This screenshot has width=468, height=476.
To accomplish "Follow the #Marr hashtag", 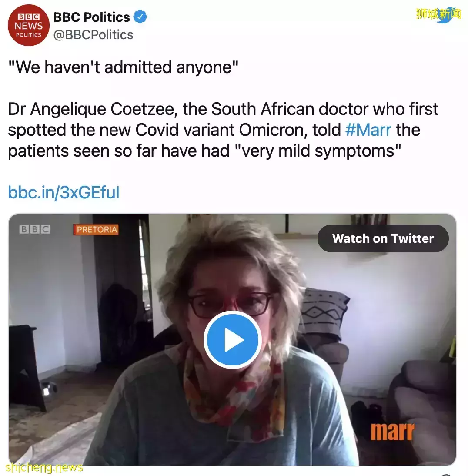I will pyautogui.click(x=368, y=130).
